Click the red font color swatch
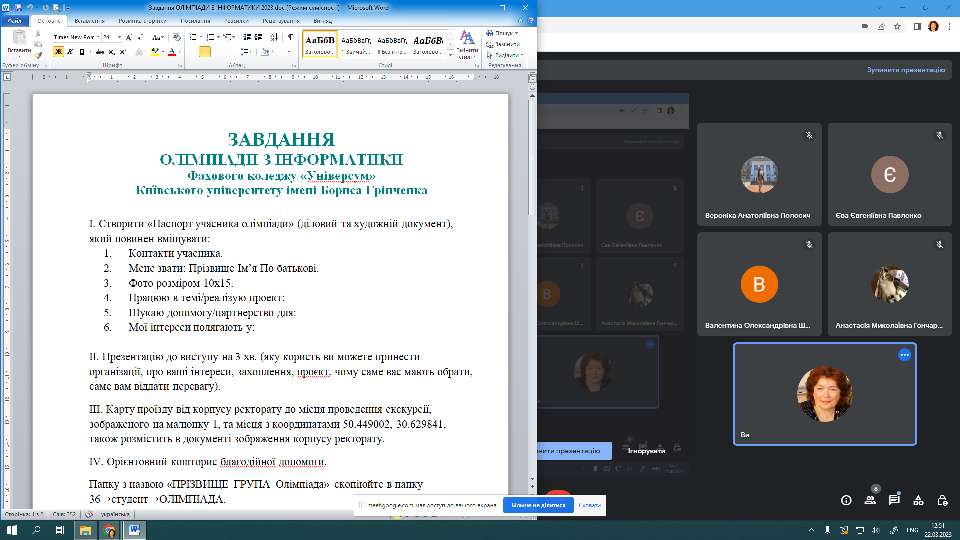Viewport: 960px width, 540px height. point(172,52)
